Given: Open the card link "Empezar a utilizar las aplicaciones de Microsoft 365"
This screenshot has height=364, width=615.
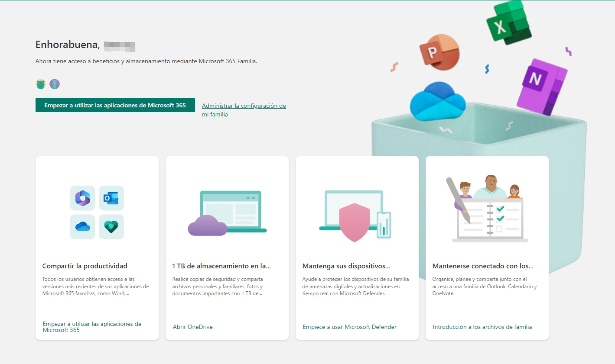Looking at the screenshot, I should [x=92, y=327].
